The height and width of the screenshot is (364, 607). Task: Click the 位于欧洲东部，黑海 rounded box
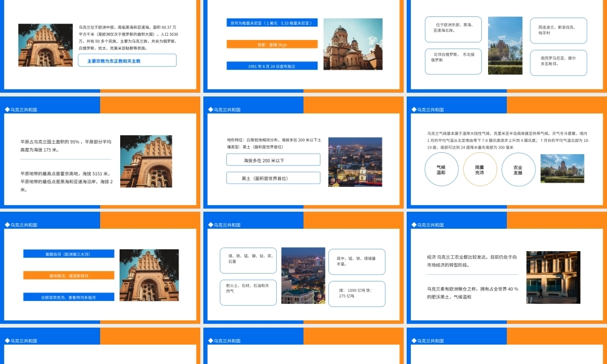[453, 29]
